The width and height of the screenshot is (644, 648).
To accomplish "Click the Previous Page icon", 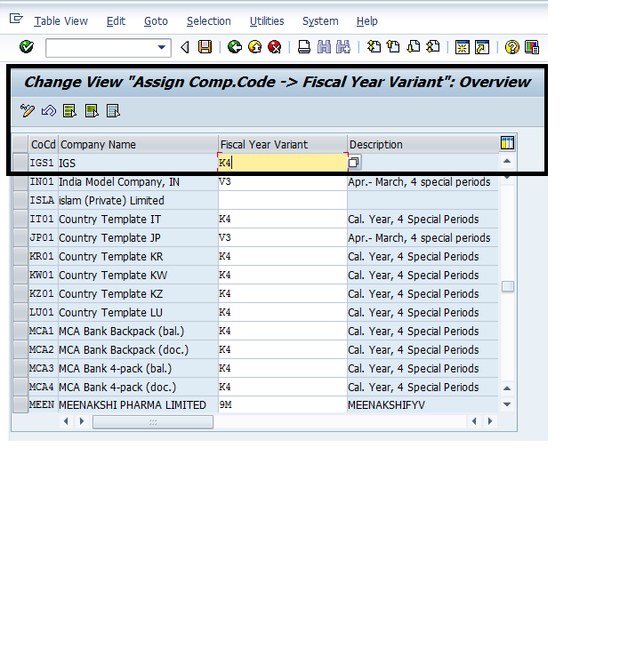I will [393, 47].
